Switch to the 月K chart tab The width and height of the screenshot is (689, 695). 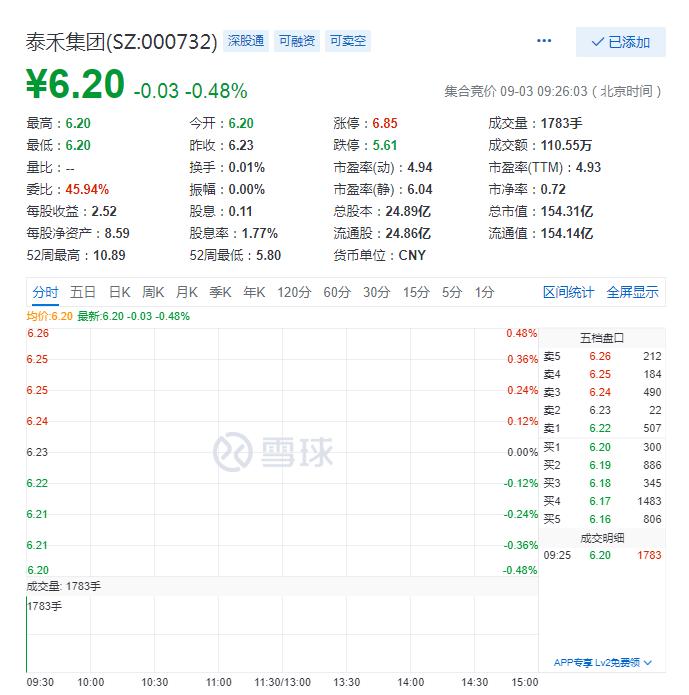187,293
